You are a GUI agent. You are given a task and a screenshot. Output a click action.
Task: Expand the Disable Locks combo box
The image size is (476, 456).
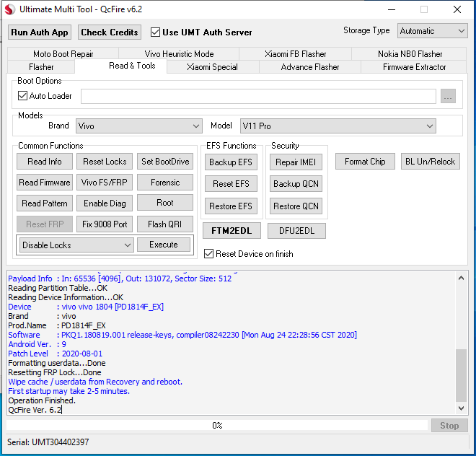76,245
